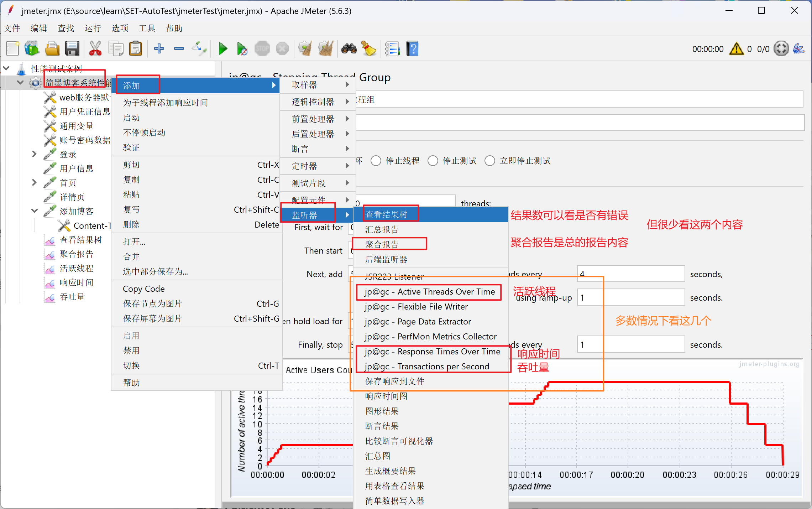Screen dimensions: 812x509
Task: Open the 前置处理器 submenu
Action: click(318, 119)
